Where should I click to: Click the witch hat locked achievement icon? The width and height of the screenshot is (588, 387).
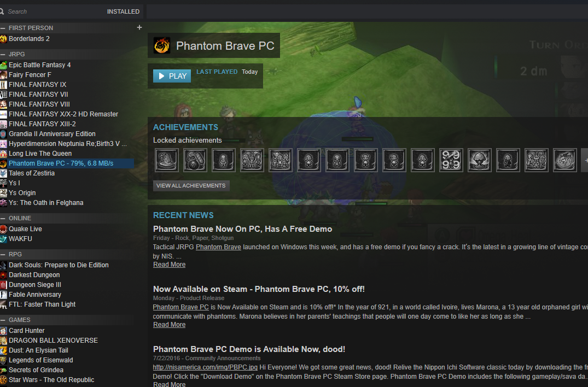(167, 160)
